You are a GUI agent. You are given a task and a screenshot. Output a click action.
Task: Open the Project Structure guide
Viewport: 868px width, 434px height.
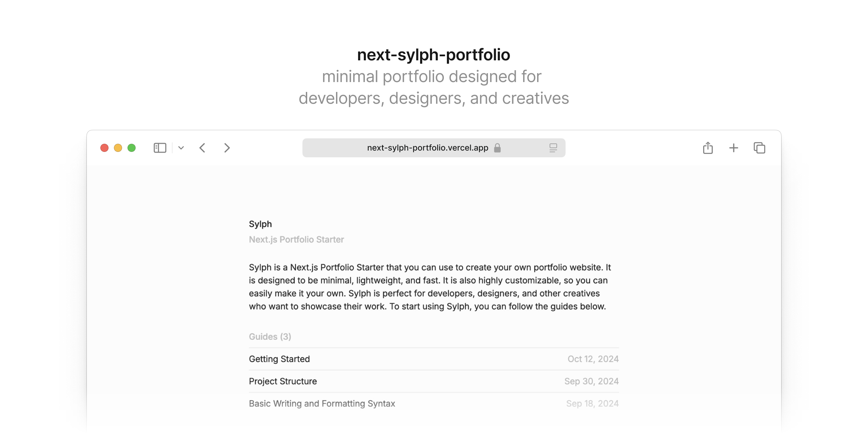tap(283, 381)
